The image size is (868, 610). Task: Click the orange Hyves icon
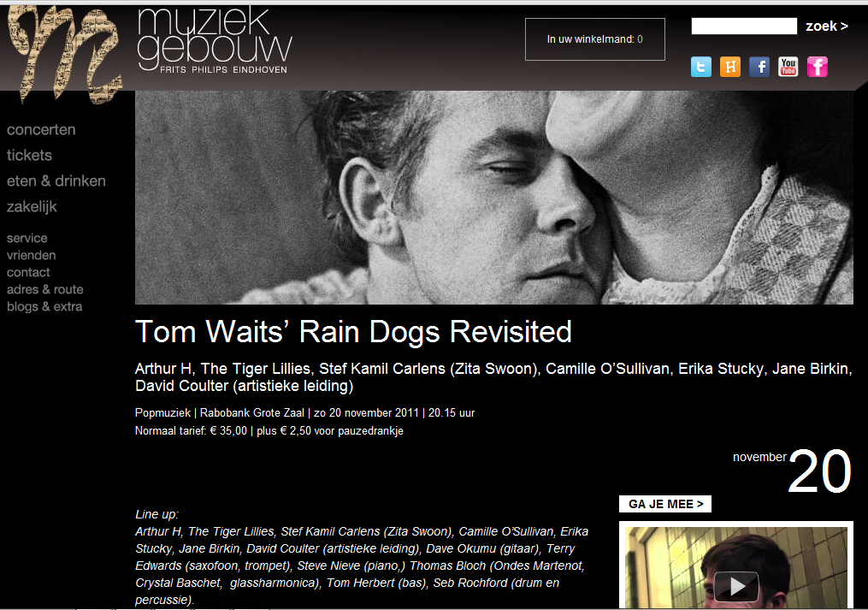pyautogui.click(x=730, y=67)
